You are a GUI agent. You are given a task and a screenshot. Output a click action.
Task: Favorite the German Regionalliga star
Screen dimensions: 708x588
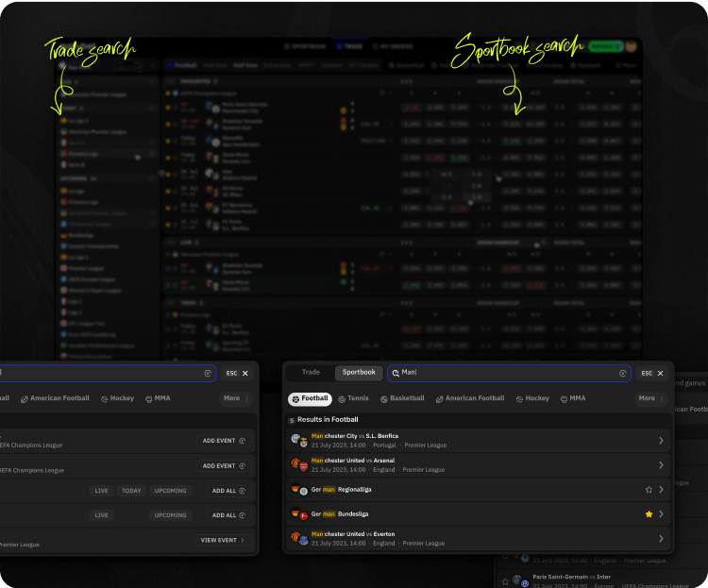[x=649, y=490]
